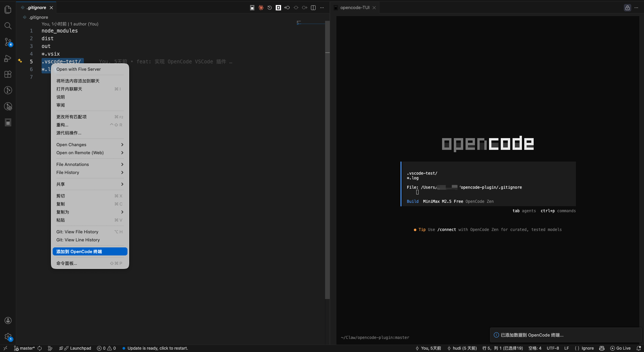Image resolution: width=644 pixels, height=352 pixels.
Task: Close the .gitignore tab
Action: click(x=51, y=8)
